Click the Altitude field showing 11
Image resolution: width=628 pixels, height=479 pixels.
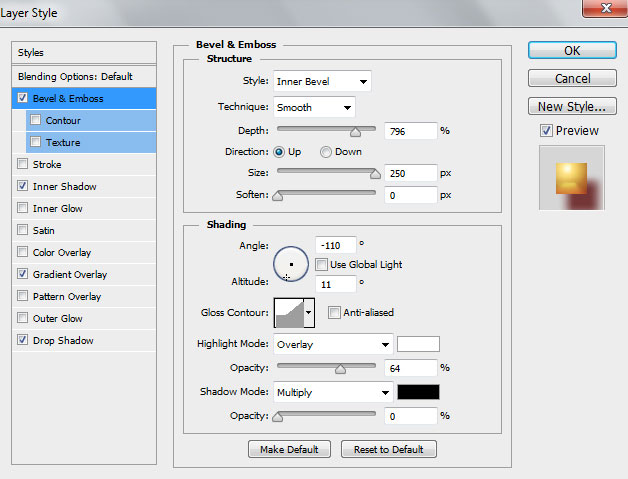coord(336,284)
